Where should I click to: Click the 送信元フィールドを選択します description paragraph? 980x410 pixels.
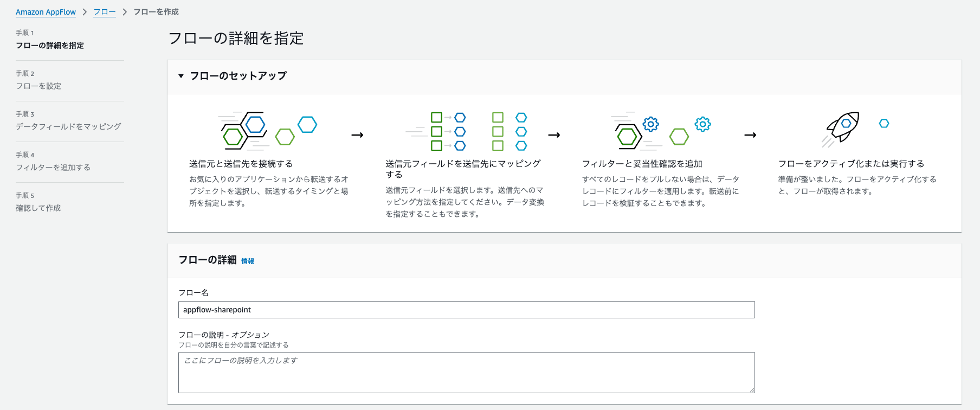tap(465, 202)
